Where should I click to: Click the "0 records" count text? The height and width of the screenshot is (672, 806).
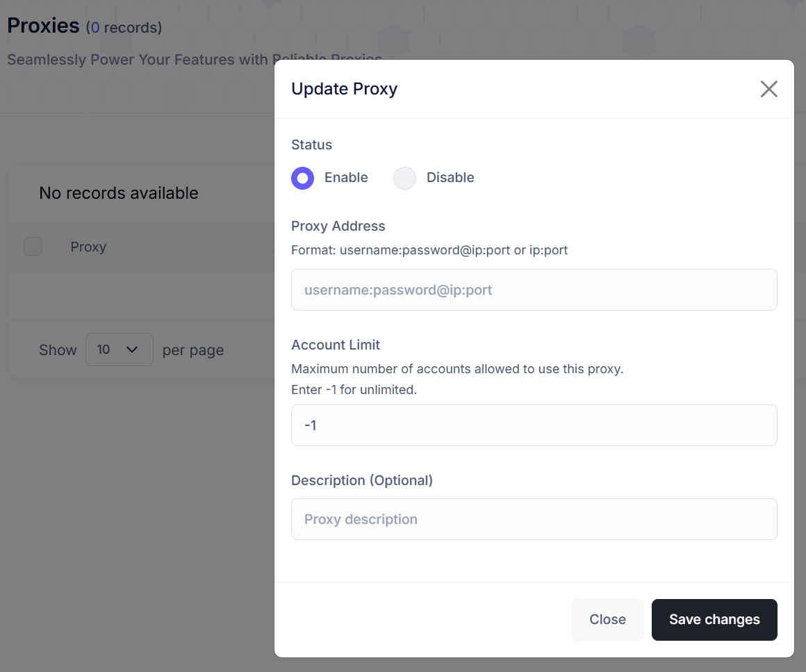click(125, 28)
